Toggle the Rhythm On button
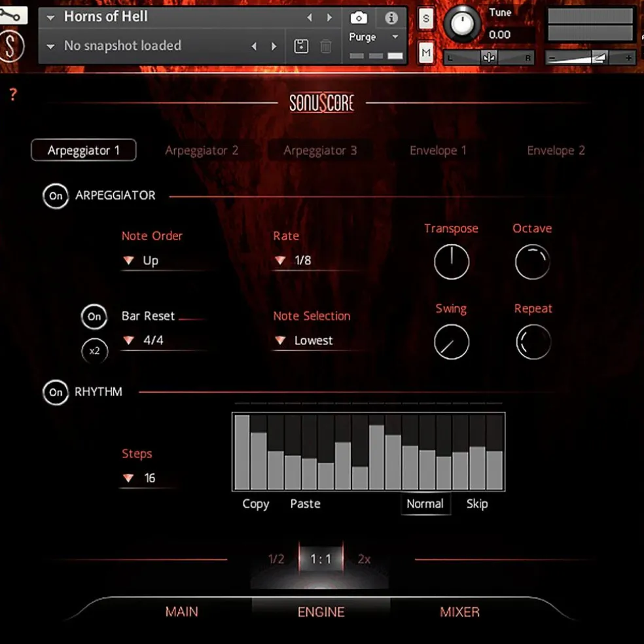 coord(56,392)
